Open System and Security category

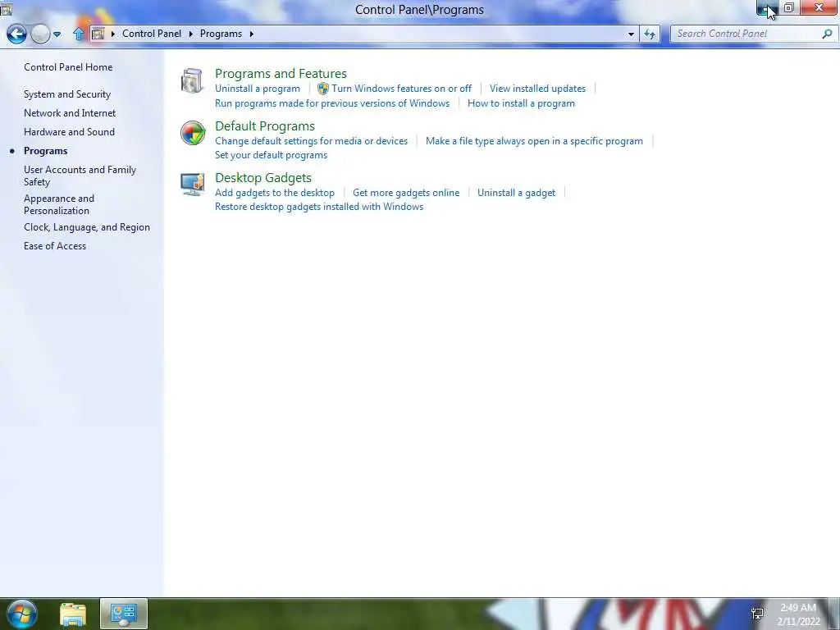coord(67,94)
